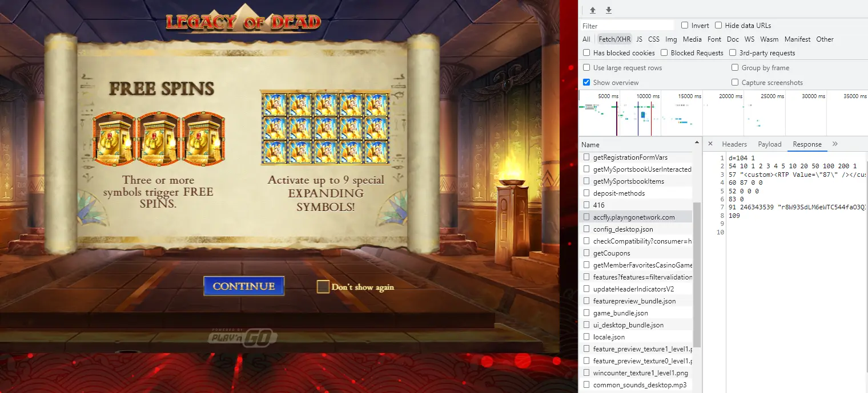Select the Fetch/XHR filter
868x393 pixels.
[614, 39]
